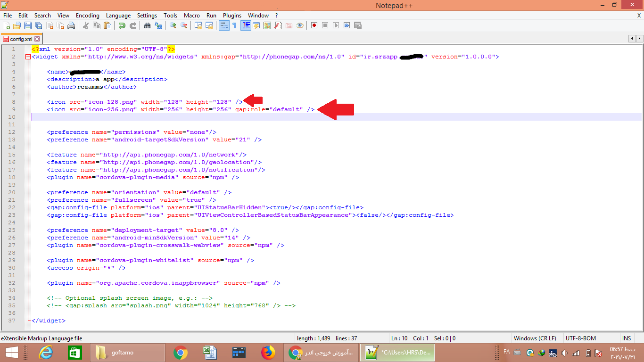Close the config.xml tab with its red X

[37, 39]
